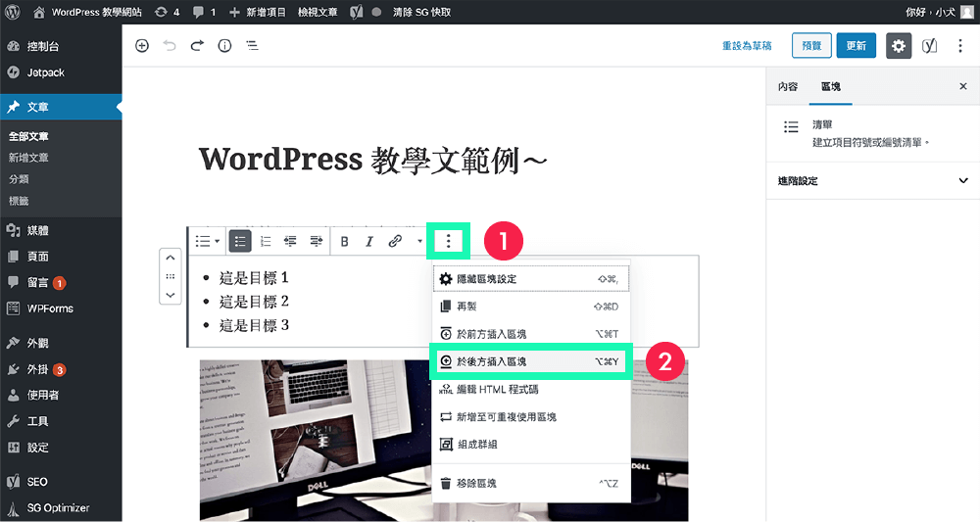The width and height of the screenshot is (980, 522).
Task: Insert a link with the link icon
Action: [x=395, y=241]
